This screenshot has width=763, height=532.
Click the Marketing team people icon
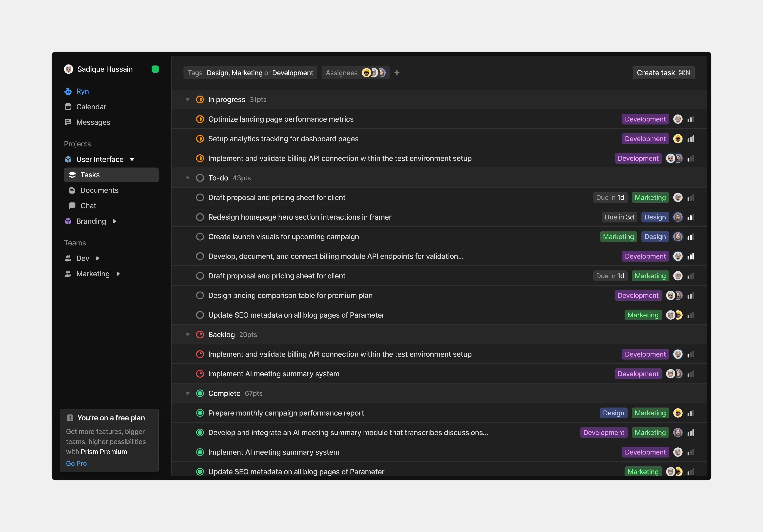(x=68, y=274)
